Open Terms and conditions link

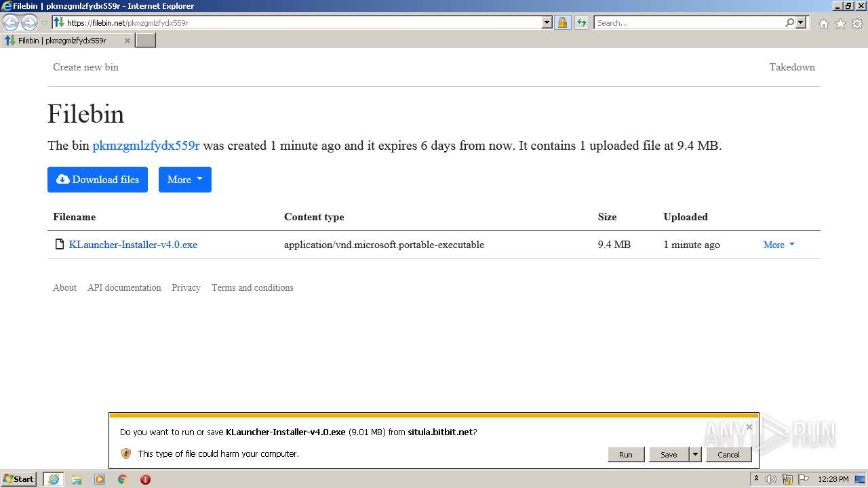[x=252, y=287]
